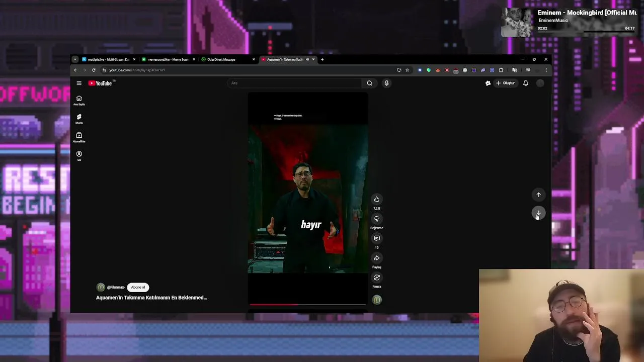Click the Oluştur create button

tap(506, 83)
